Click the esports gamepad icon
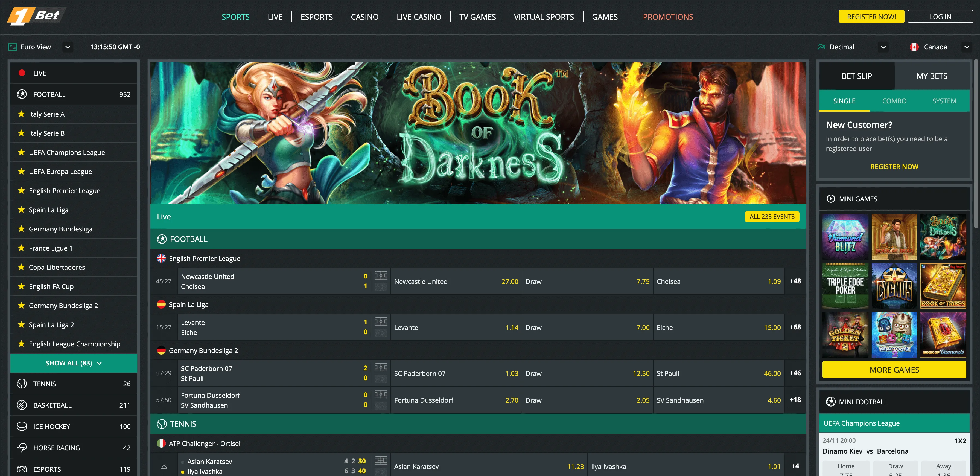The height and width of the screenshot is (476, 980). click(x=22, y=469)
